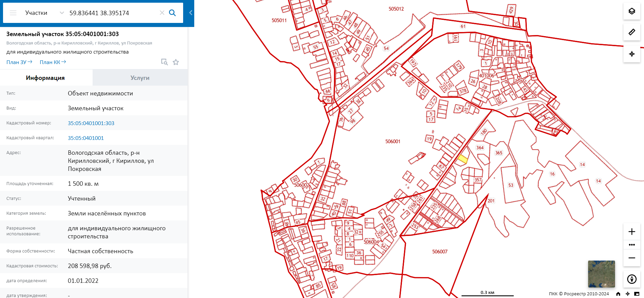Click the ПКК © Росреестр 2010-2024 text
Image resolution: width=644 pixels, height=298 pixels.
tap(579, 294)
